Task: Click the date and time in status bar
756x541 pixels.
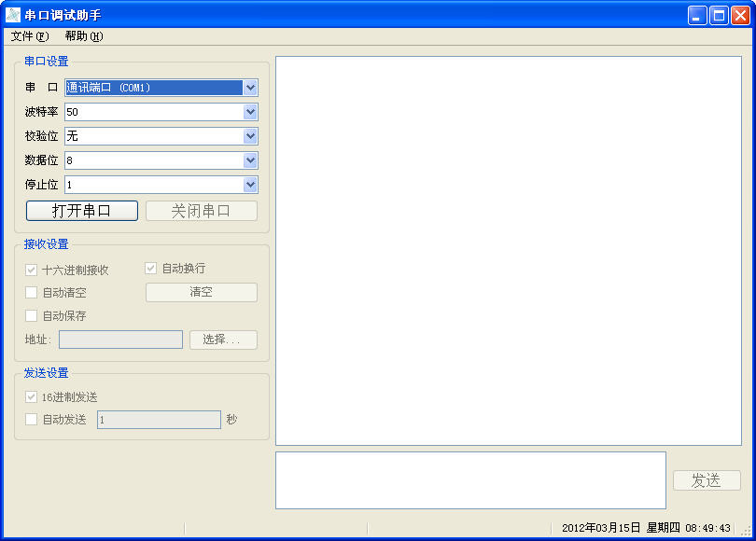Action: 646,528
